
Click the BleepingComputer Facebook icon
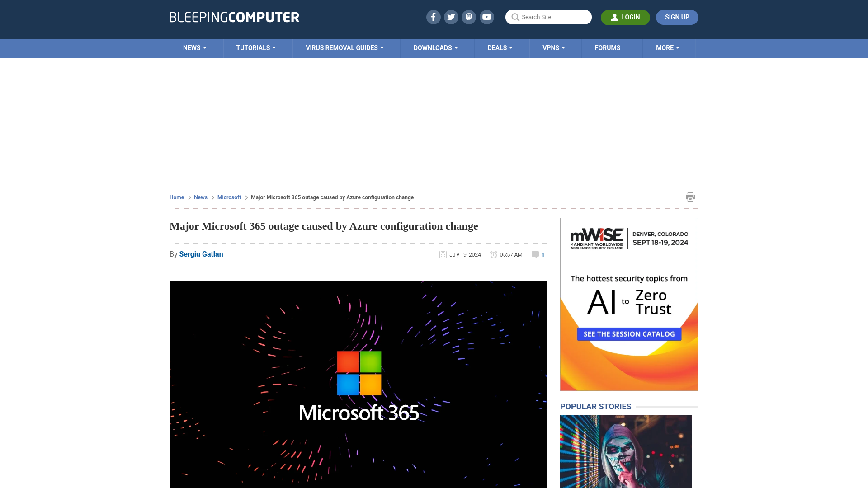click(434, 17)
